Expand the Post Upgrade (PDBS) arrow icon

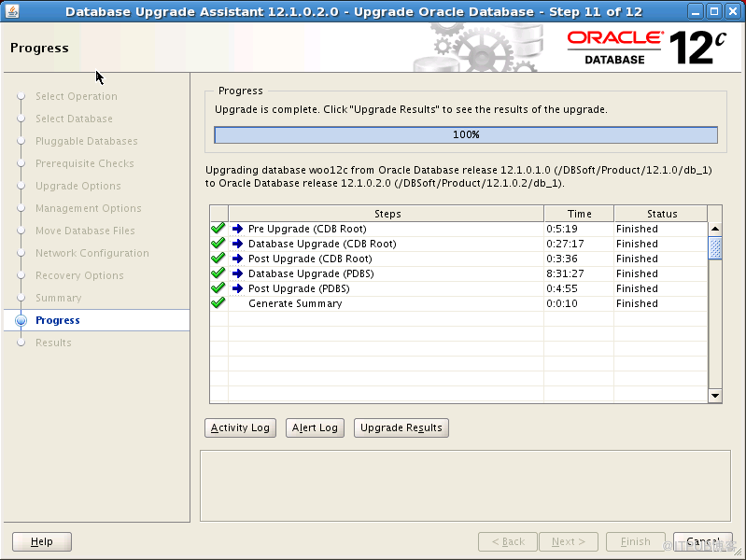237,288
